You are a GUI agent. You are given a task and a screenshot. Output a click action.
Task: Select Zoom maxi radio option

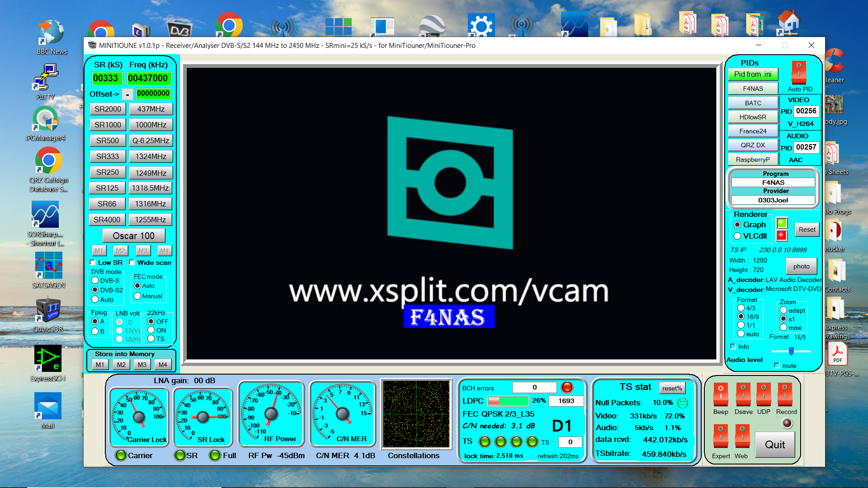[x=783, y=328]
